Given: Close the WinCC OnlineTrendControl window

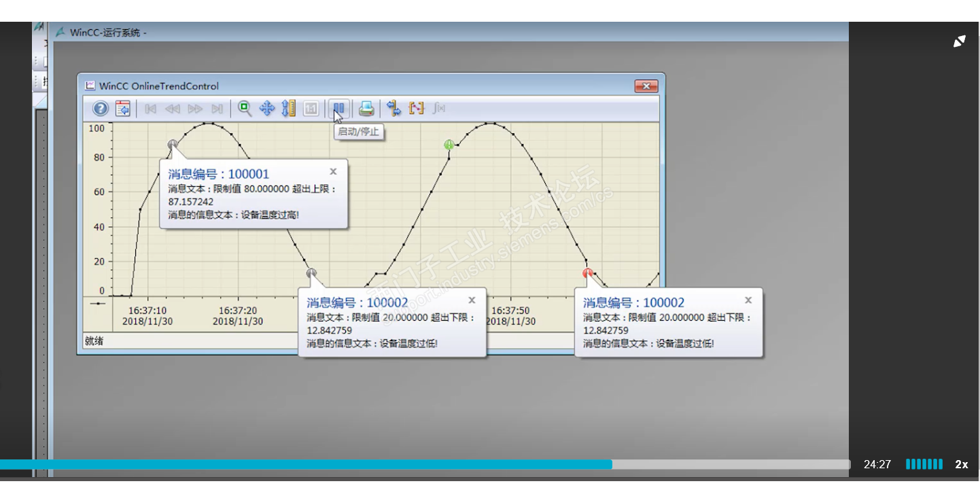Looking at the screenshot, I should 646,86.
